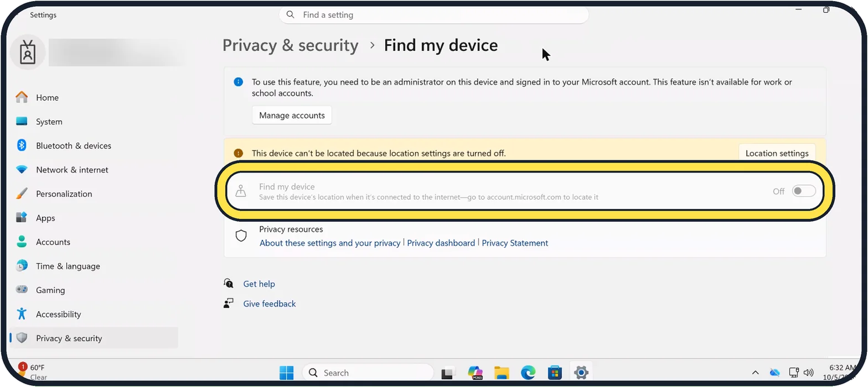Click the volume speaker tray icon
This screenshot has width=868, height=387.
pyautogui.click(x=808, y=373)
